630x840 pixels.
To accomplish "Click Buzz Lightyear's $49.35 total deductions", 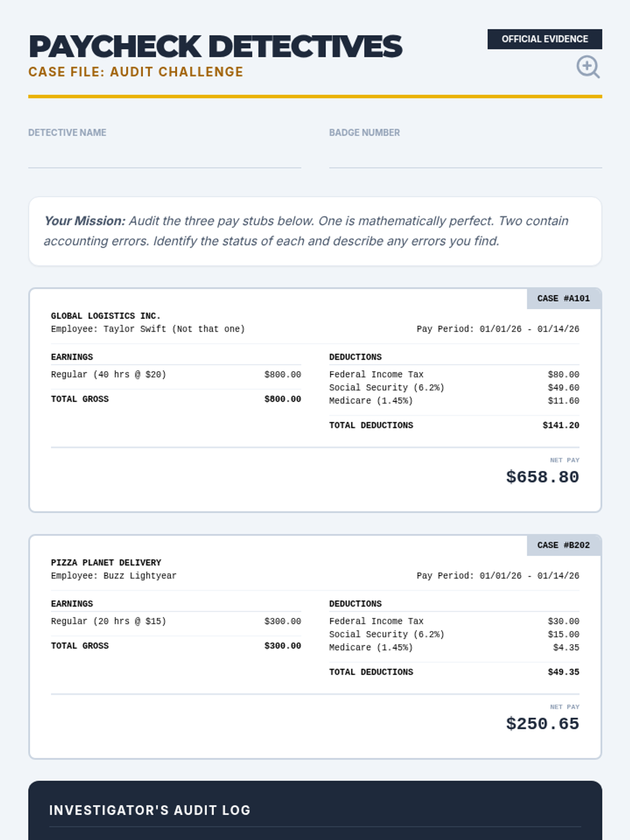I will tap(563, 672).
